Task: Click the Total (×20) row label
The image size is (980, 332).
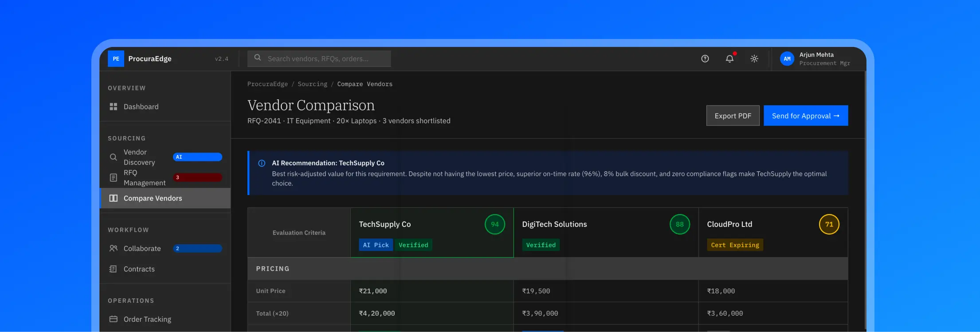Action: (x=272, y=313)
